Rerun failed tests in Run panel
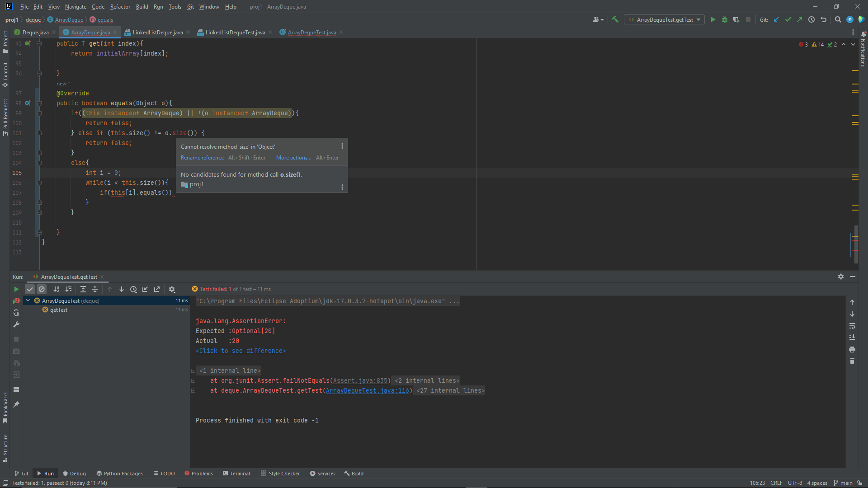Screen dimensions: 868x488 tap(16, 300)
